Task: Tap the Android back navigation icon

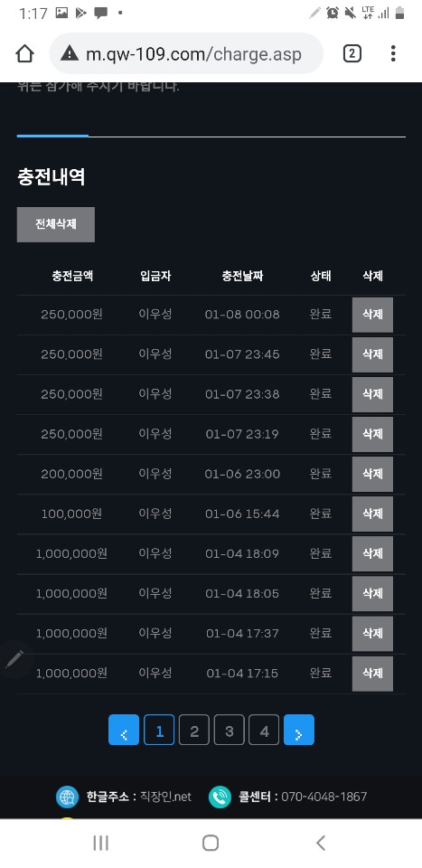Action: click(x=321, y=843)
